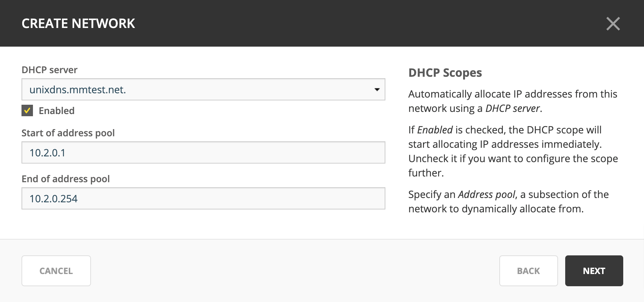The height and width of the screenshot is (302, 644).
Task: Click the italic Address pool help text
Action: point(487,194)
